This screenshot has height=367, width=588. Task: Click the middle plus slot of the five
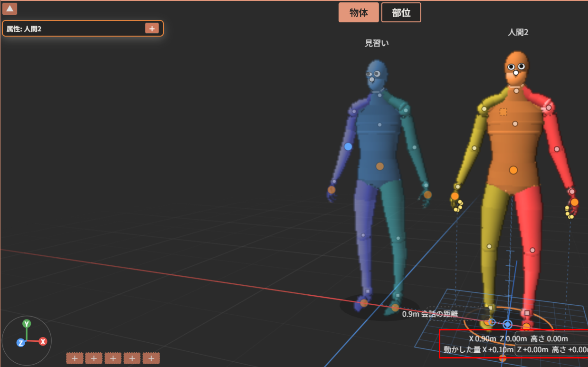click(113, 358)
